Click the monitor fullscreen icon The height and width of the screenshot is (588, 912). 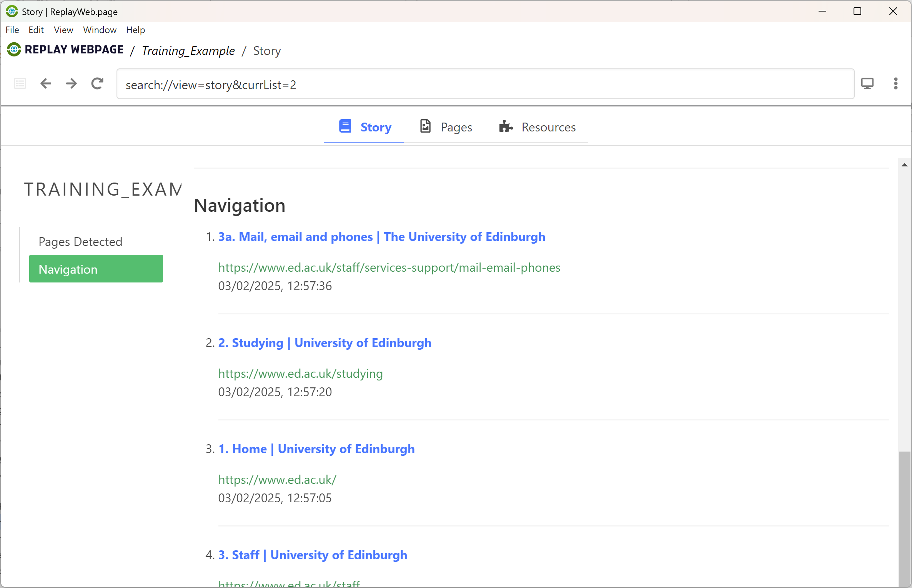[867, 84]
